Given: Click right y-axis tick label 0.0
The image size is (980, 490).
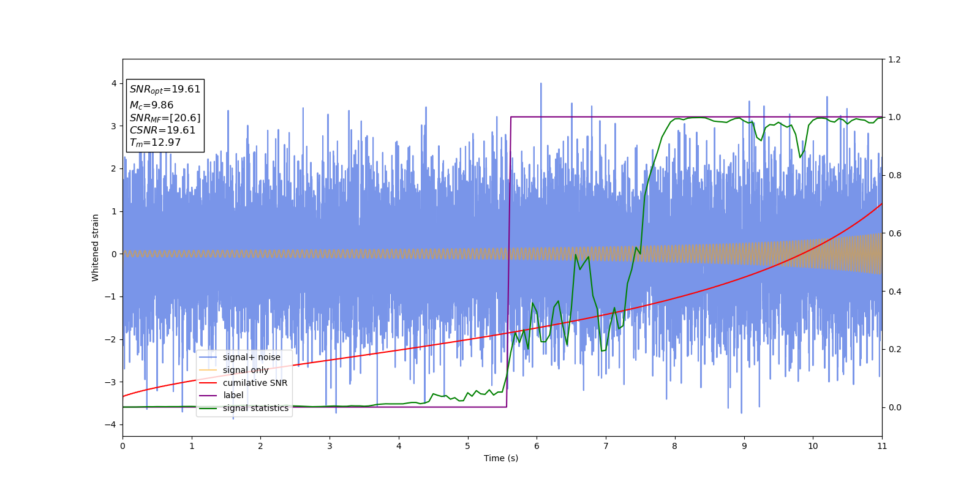Looking at the screenshot, I should pyautogui.click(x=894, y=407).
